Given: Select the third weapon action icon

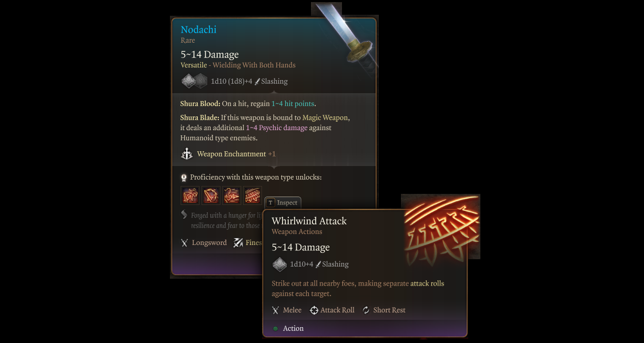Looking at the screenshot, I should pos(232,195).
